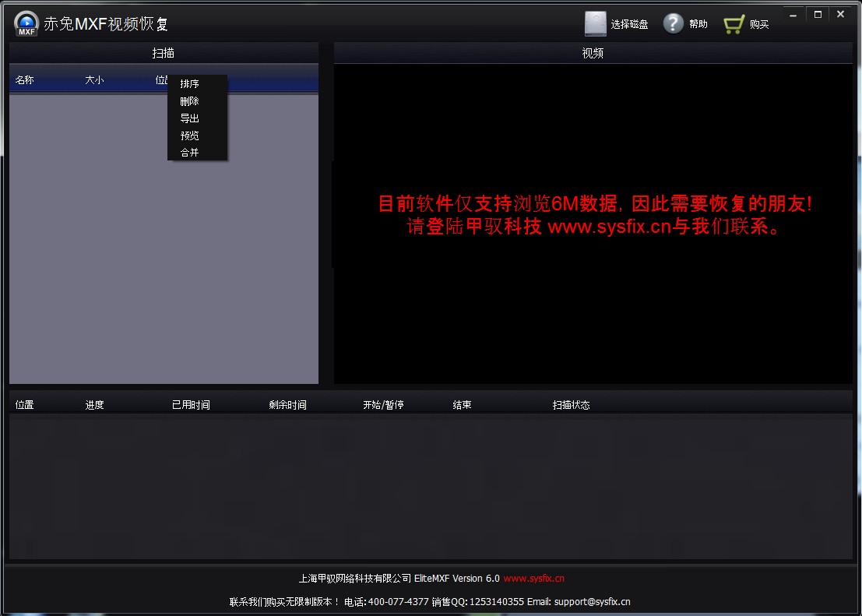Click the shopping cart icon
This screenshot has width=862, height=616.
pyautogui.click(x=734, y=24)
